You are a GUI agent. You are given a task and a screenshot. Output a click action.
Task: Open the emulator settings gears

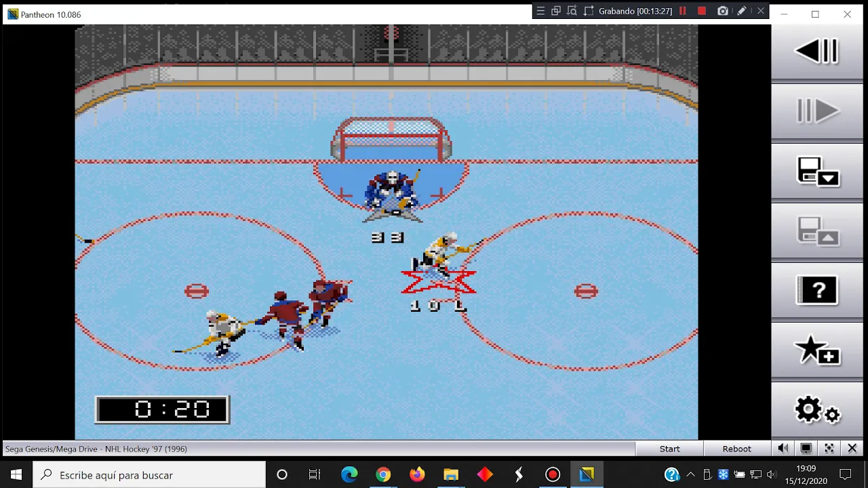click(x=818, y=410)
